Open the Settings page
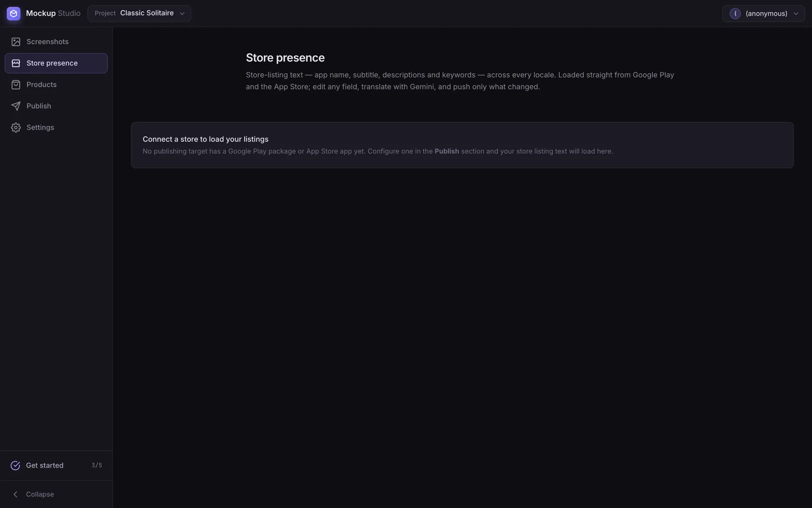 pyautogui.click(x=56, y=128)
